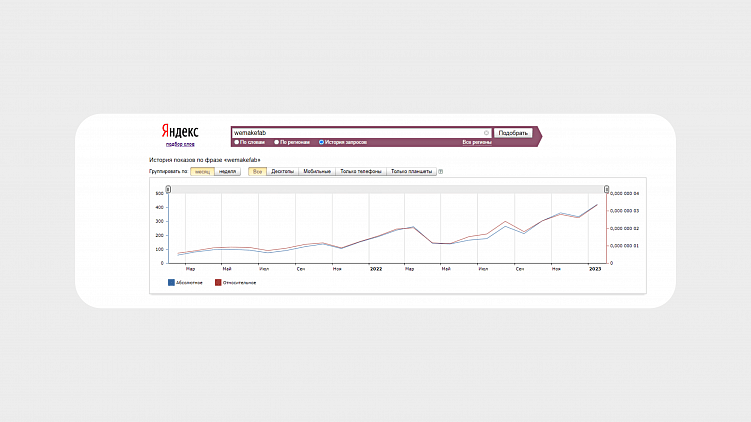Screen dimensions: 751x422
Task: Open the Все регионы region selector
Action: 477,142
